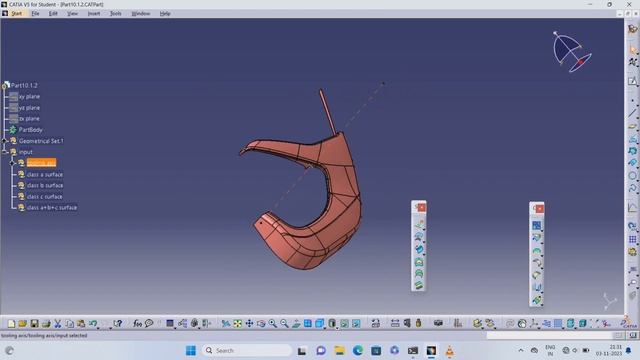Open the File menu

pos(35,13)
